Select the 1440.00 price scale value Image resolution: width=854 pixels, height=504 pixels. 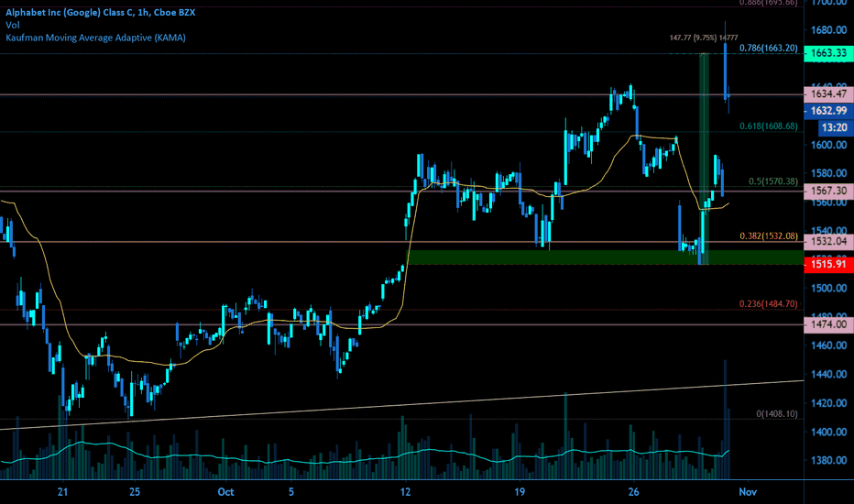pyautogui.click(x=829, y=374)
